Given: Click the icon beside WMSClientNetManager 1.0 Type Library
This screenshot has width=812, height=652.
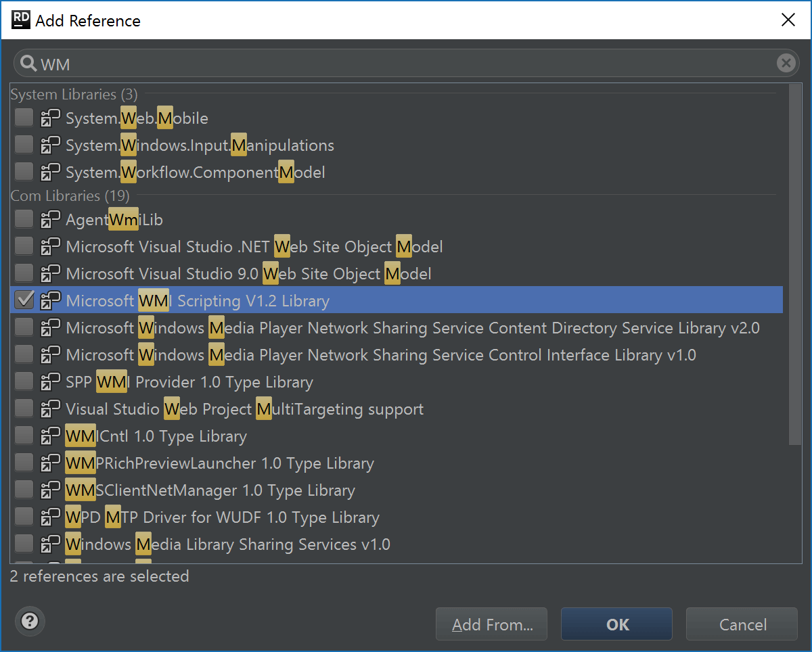Looking at the screenshot, I should (51, 490).
